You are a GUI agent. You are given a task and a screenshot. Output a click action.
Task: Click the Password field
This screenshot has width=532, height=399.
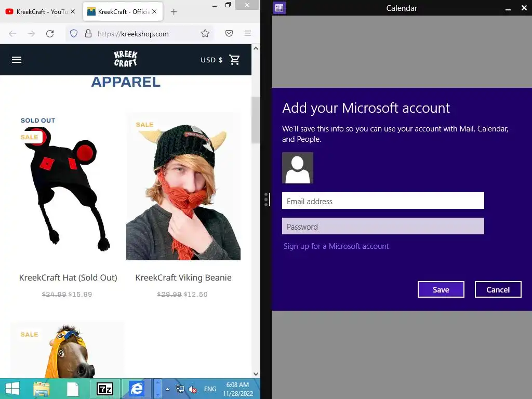(x=383, y=227)
